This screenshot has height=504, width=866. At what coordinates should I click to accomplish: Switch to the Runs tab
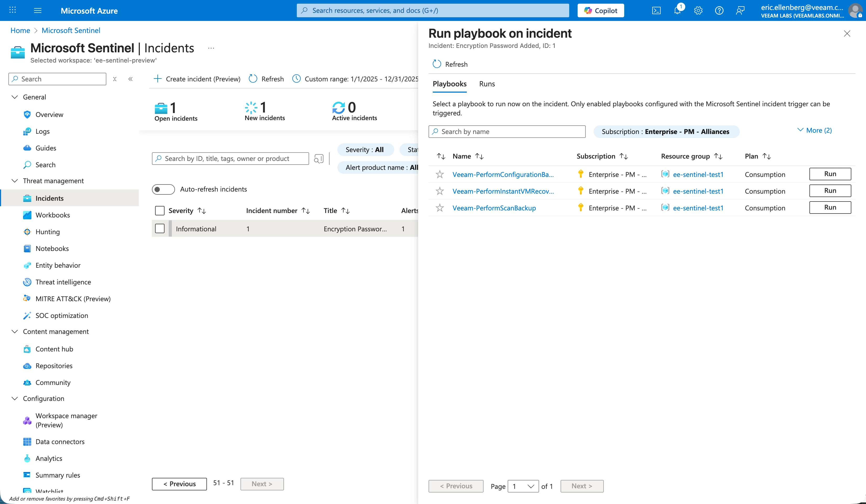487,84
